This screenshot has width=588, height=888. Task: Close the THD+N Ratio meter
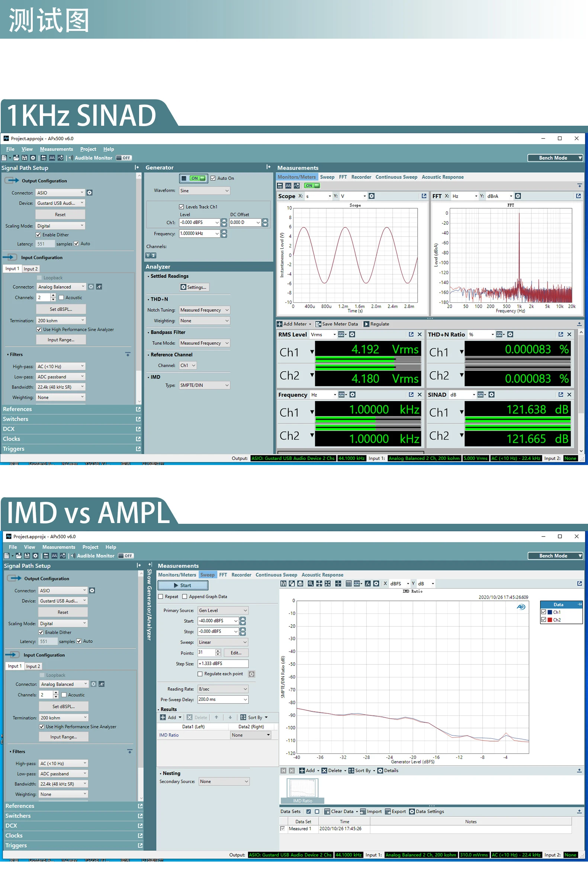click(569, 334)
